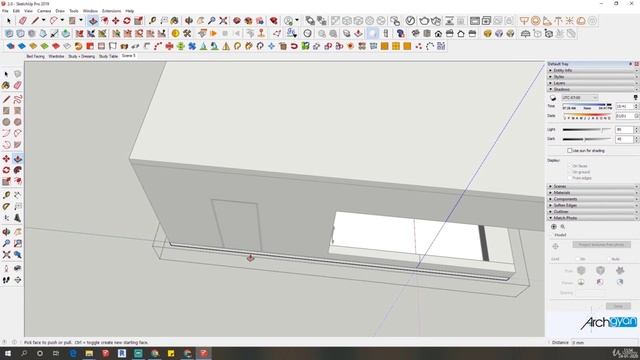
Task: Select the Rotate tool in top toolbar
Action: click(x=127, y=20)
